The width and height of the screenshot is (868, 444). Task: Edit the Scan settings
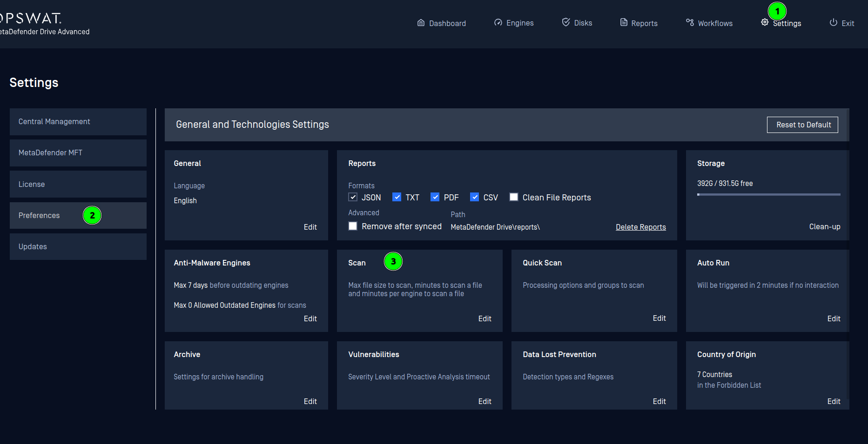click(484, 318)
